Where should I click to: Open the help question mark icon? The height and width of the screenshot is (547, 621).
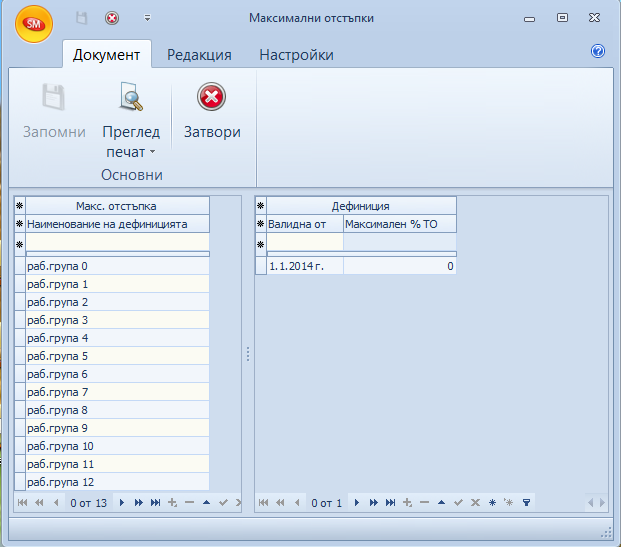[598, 51]
